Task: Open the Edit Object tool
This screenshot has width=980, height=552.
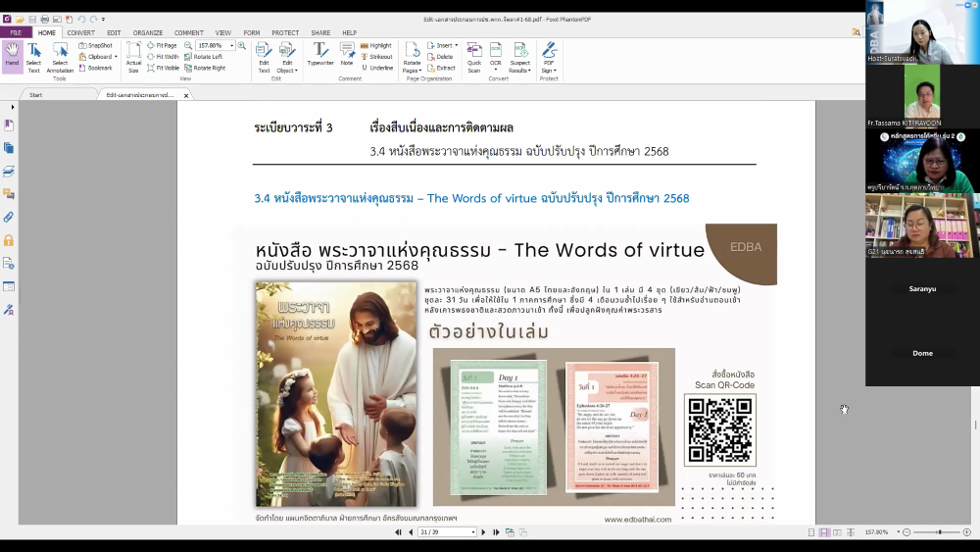Action: click(287, 58)
